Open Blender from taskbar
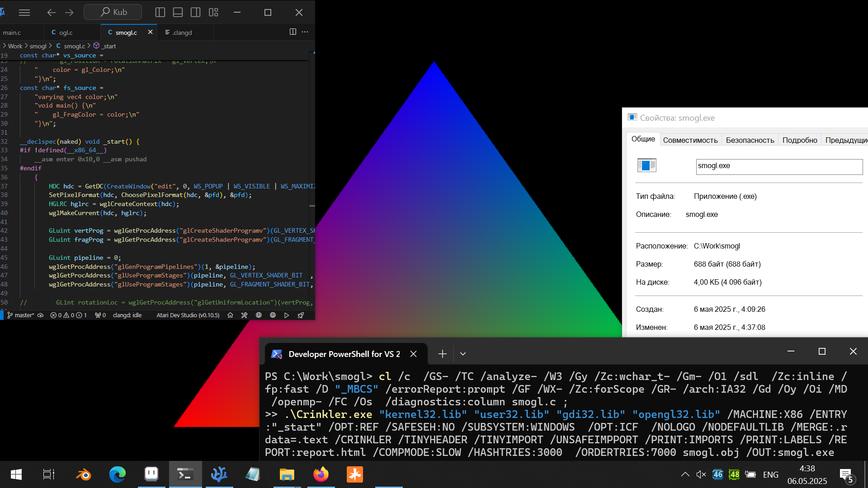The image size is (868, 488). tap(83, 474)
